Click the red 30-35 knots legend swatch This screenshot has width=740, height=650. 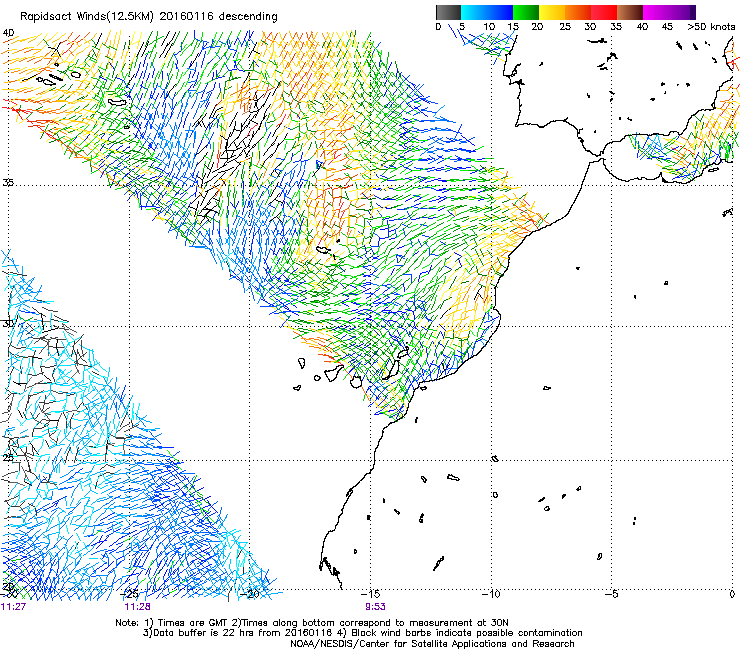click(604, 12)
